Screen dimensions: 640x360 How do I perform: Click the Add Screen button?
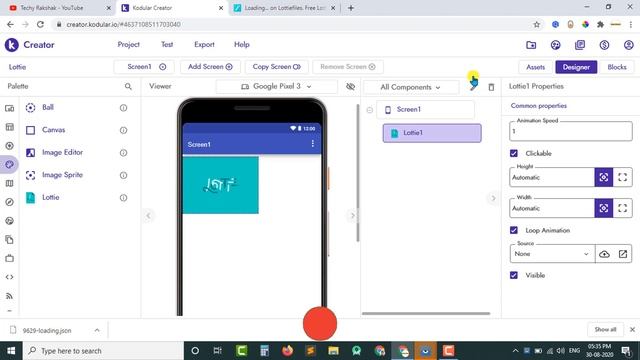[210, 67]
